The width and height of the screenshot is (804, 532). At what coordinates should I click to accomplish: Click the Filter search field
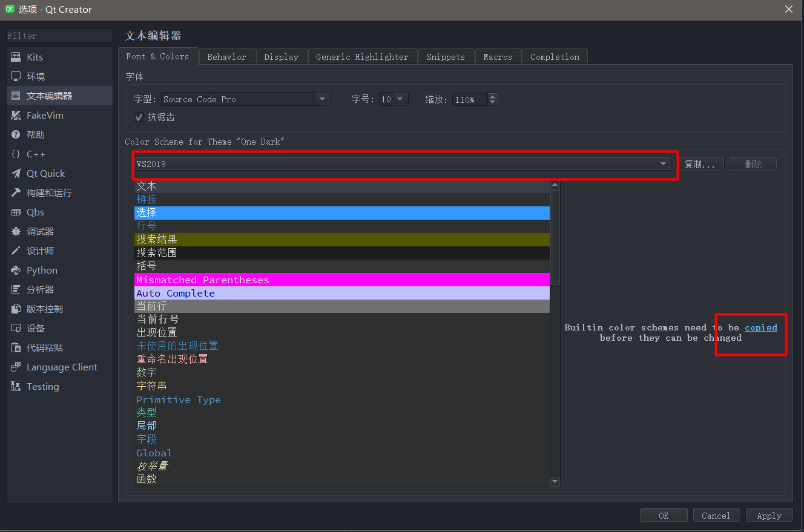pyautogui.click(x=59, y=36)
